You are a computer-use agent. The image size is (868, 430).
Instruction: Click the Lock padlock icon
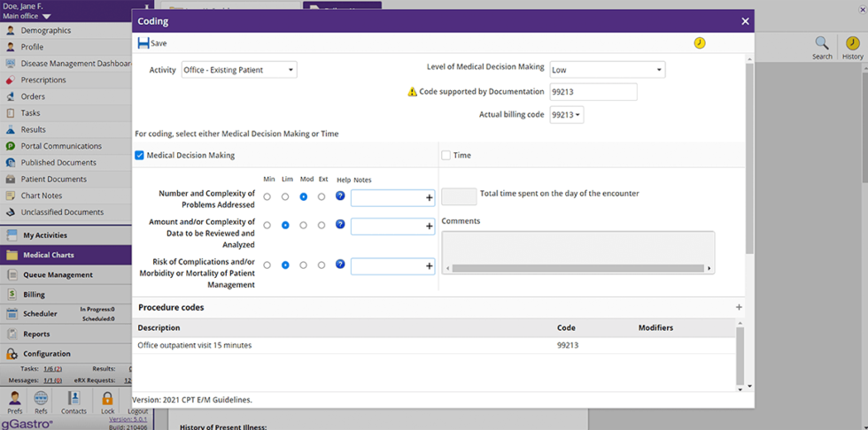[x=107, y=399]
